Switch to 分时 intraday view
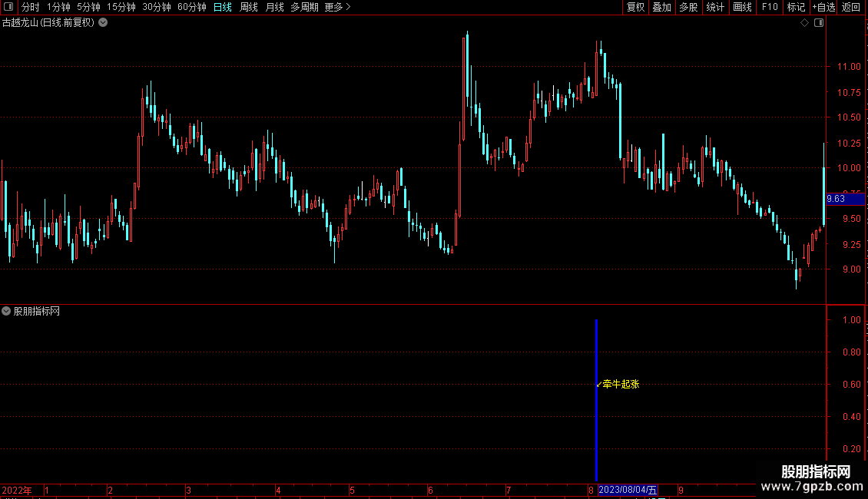 pyautogui.click(x=31, y=7)
